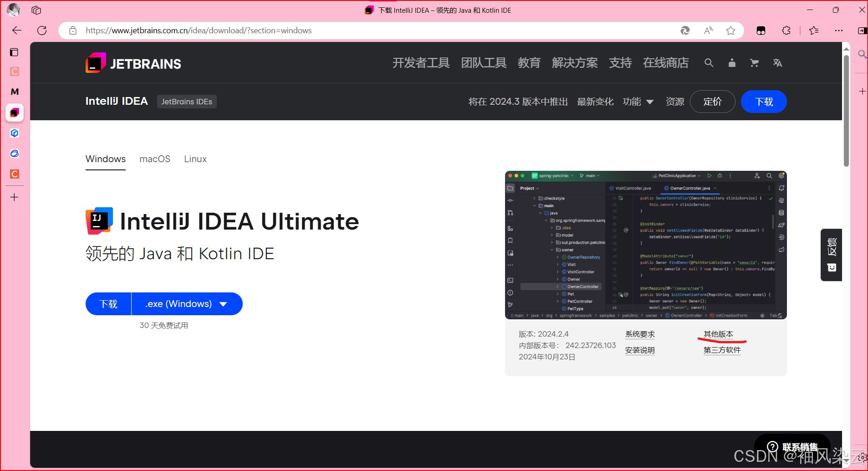The image size is (868, 471).
Task: Open browser settings and more menu
Action: 839,31
